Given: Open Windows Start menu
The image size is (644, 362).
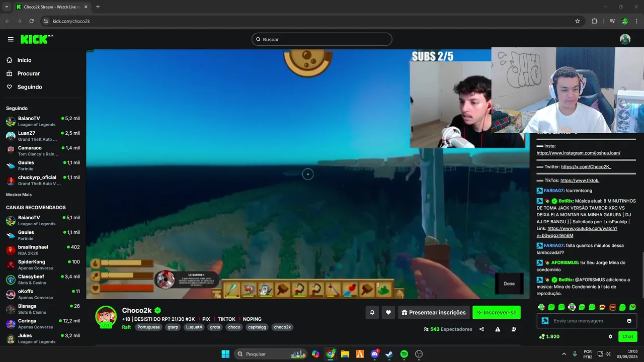Looking at the screenshot, I should point(225,354).
